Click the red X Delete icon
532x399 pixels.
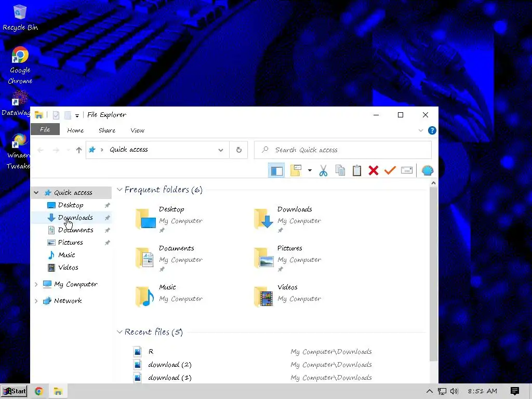click(373, 170)
